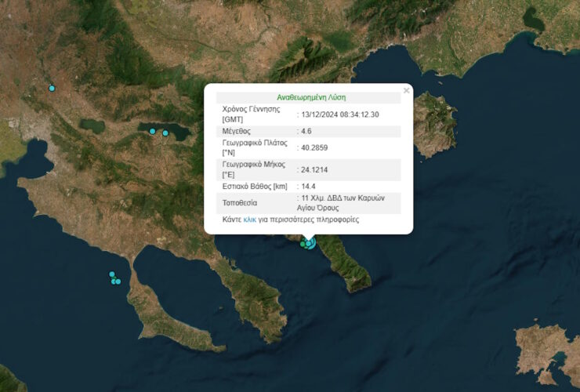Image resolution: width=580 pixels, height=392 pixels.
Task: Click the longitude value 24.1214
Action: (x=314, y=169)
